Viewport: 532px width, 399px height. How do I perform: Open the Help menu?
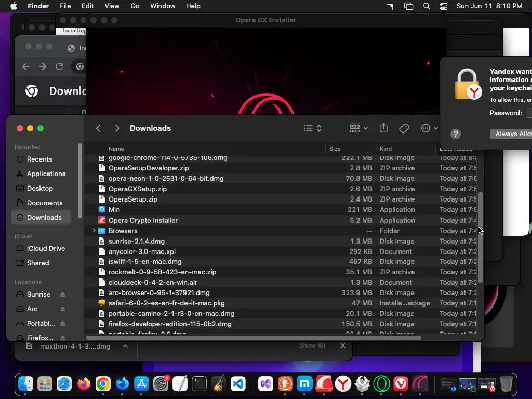coord(193,6)
